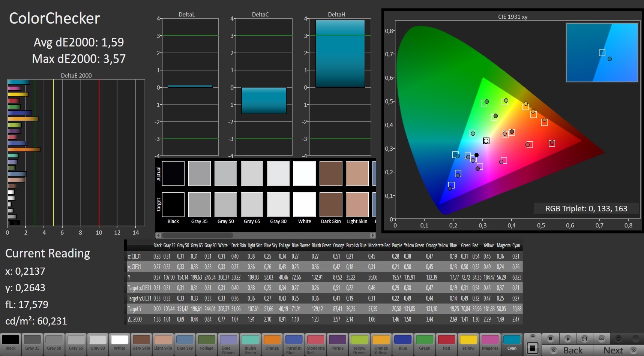The width and height of the screenshot is (644, 356).
Task: Select the Magenta color patch
Action: pos(490,343)
